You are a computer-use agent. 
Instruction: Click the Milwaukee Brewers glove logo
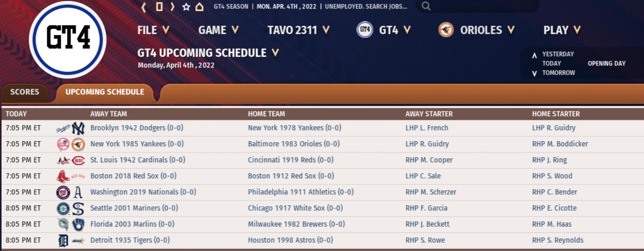pyautogui.click(x=78, y=224)
